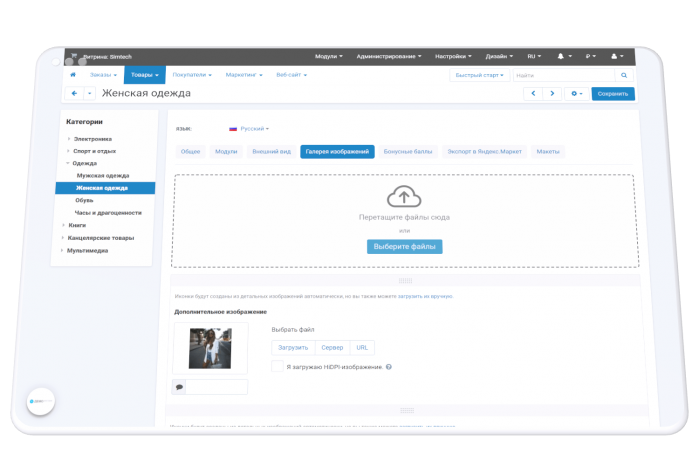This screenshot has width=700, height=466.
Task: Open the RU language menu
Action: tap(534, 56)
